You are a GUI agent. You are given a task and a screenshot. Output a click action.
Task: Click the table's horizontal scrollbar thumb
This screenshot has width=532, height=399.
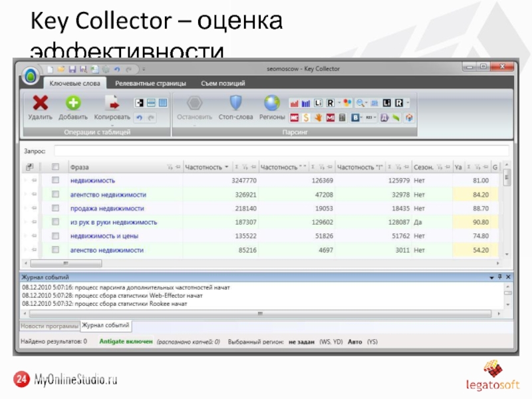[66, 263]
